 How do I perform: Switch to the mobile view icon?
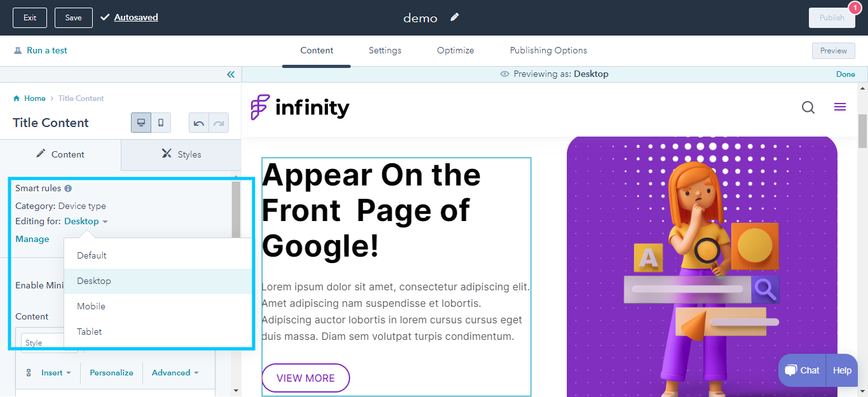tap(161, 123)
